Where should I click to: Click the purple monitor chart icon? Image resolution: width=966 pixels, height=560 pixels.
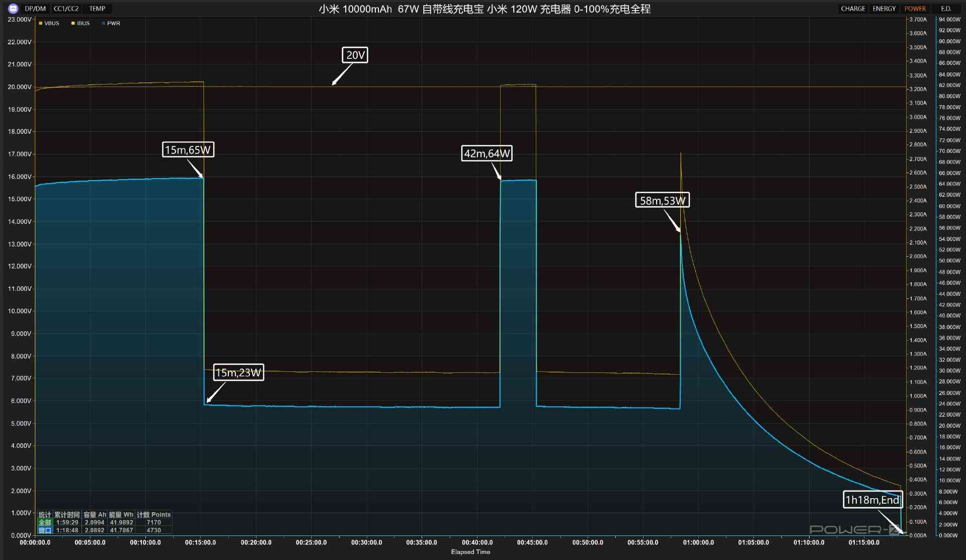(13, 9)
